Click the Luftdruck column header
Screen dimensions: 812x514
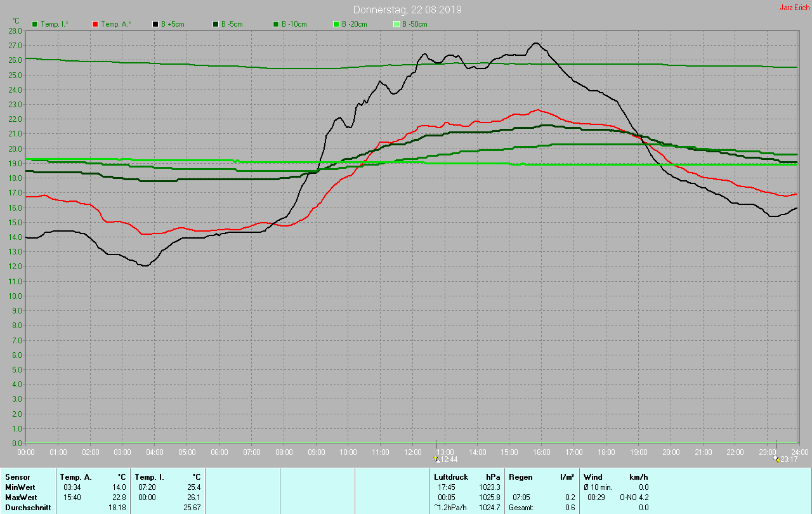[x=451, y=477]
